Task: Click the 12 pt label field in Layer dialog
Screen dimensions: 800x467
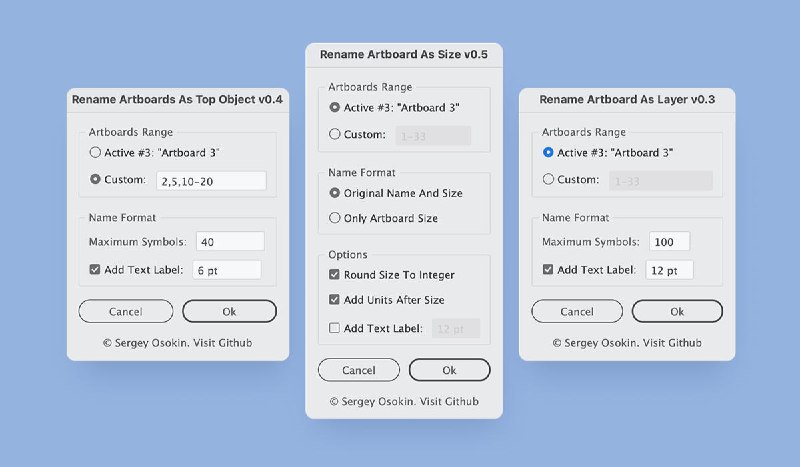Action: coord(669,270)
